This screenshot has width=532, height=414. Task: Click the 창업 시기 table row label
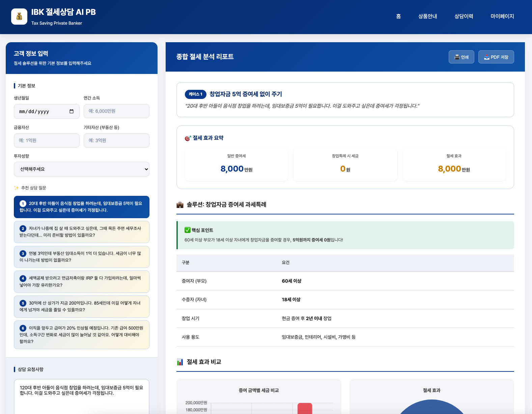[x=191, y=318]
